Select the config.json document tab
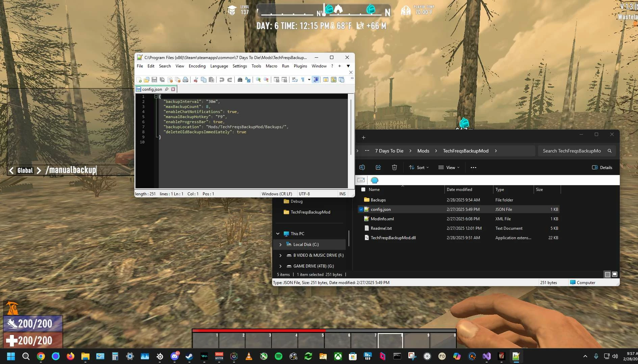638x364 pixels. [x=152, y=89]
